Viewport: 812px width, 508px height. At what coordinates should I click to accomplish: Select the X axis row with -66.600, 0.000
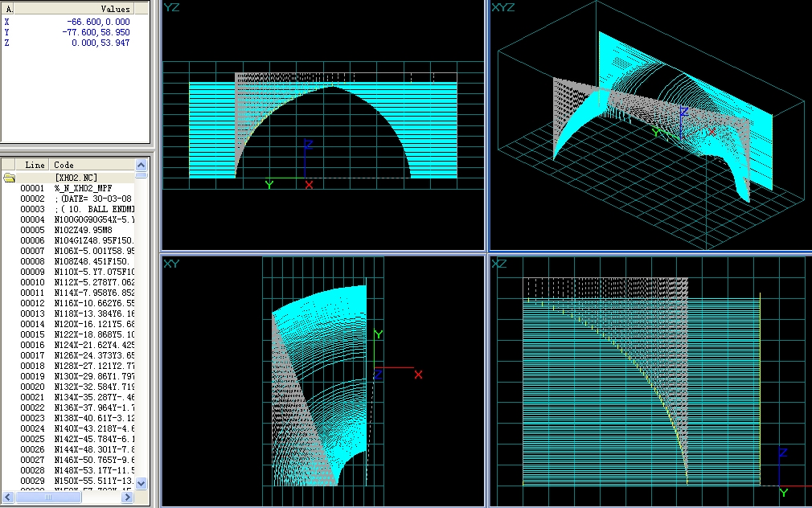tap(68, 22)
